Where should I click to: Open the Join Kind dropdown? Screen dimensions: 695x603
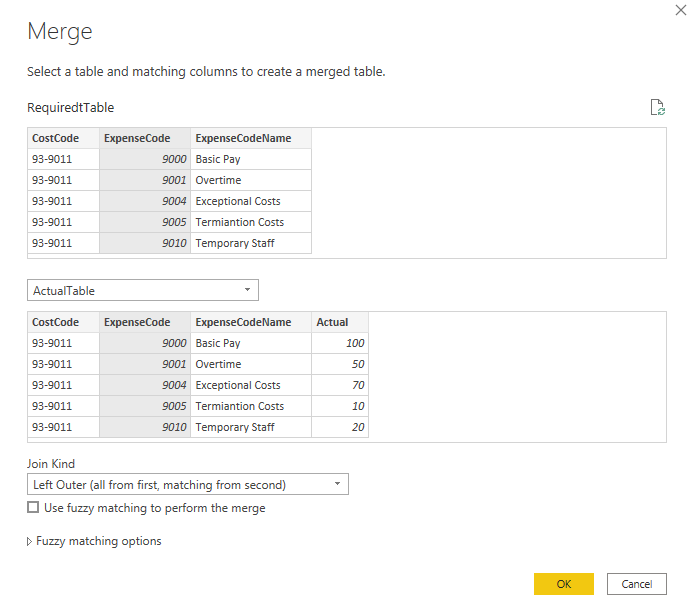click(x=188, y=484)
